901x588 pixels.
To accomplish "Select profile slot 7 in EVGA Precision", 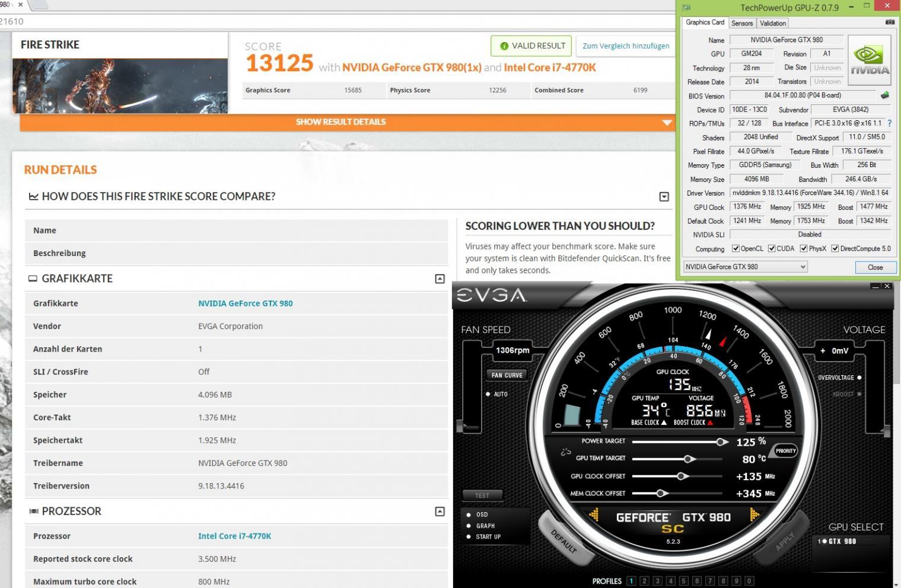I will 709,581.
